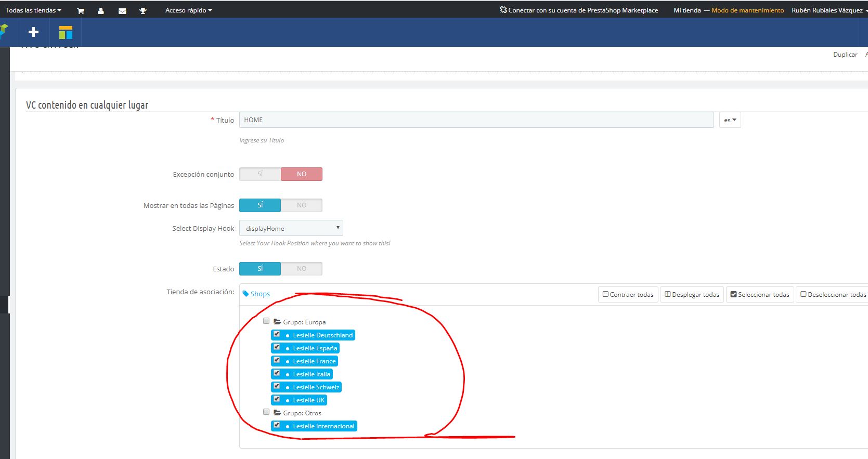Open the customers person icon
The height and width of the screenshot is (459, 868).
tap(101, 11)
